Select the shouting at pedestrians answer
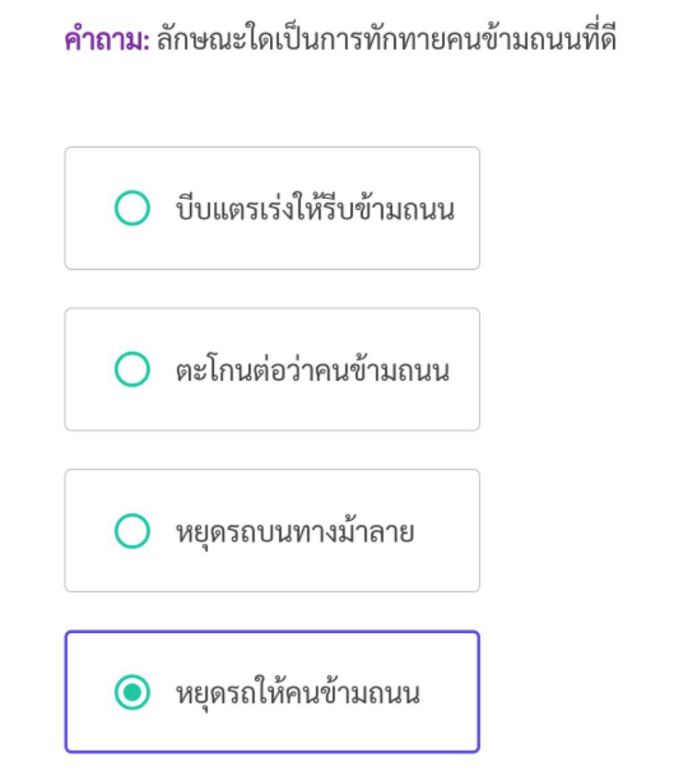 point(312,370)
